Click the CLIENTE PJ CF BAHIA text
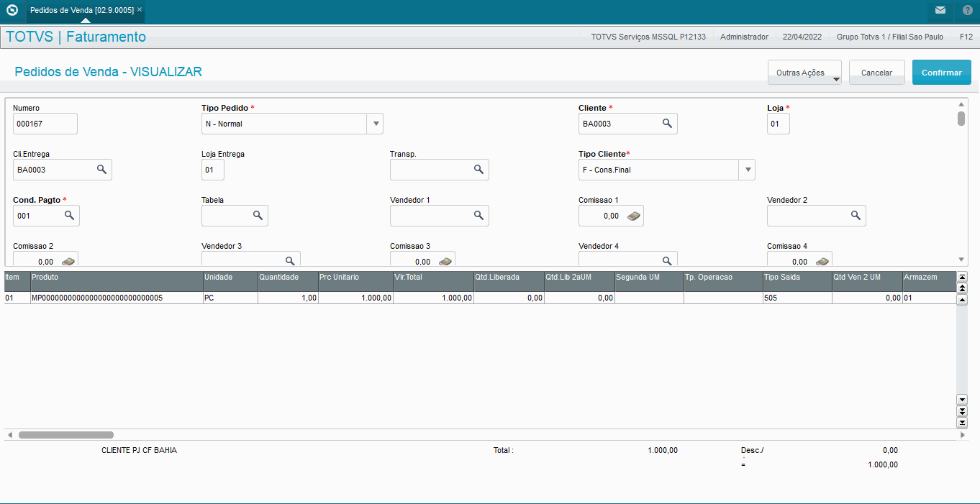Screen dimensions: 980x504 139,450
